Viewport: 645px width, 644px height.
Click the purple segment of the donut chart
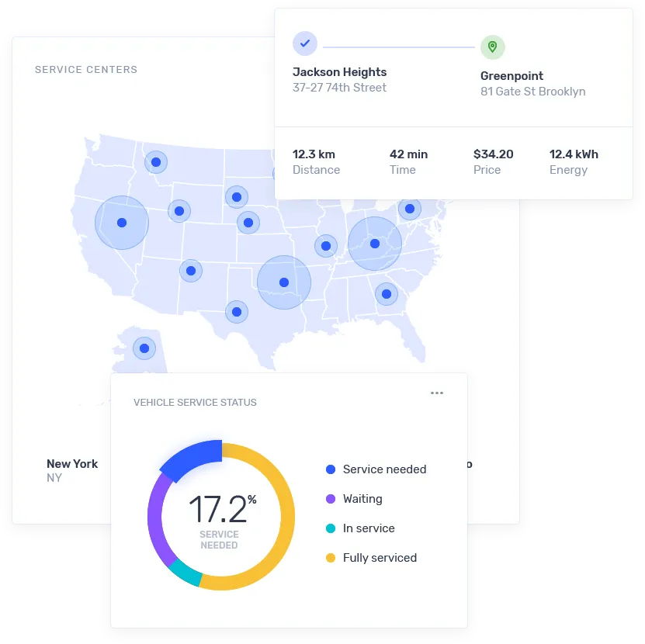pyautogui.click(x=158, y=520)
